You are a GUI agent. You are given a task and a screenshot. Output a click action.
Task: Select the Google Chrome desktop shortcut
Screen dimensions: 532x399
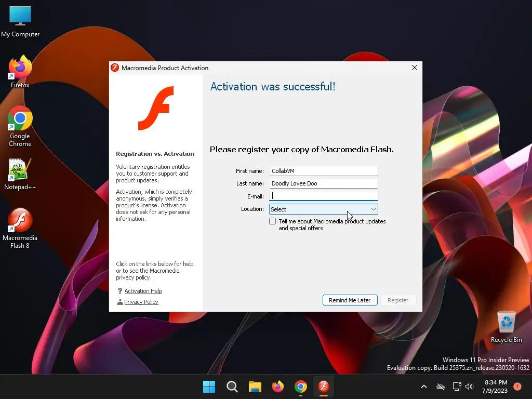point(20,126)
